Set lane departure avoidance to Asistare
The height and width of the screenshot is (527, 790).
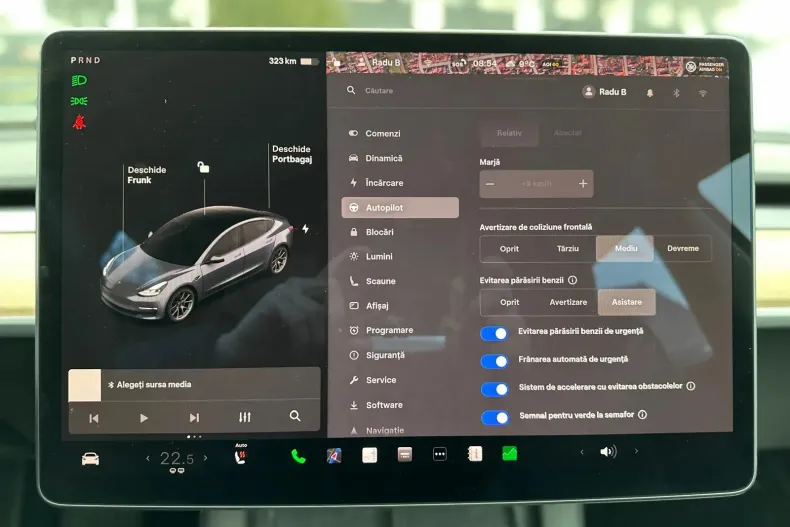(x=627, y=302)
